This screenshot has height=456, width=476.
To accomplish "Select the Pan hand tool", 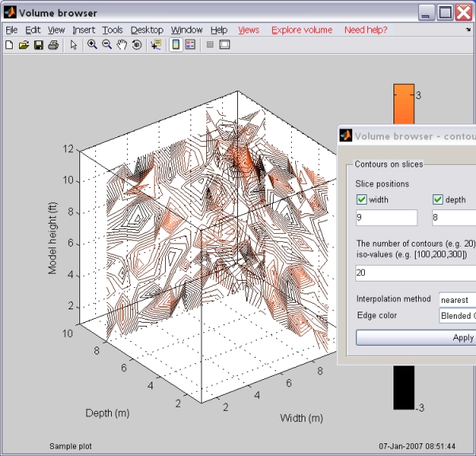I will point(121,44).
